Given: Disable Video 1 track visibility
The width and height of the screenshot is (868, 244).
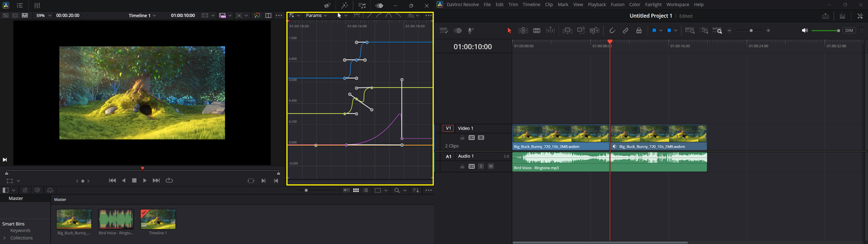Looking at the screenshot, I should pos(481,137).
